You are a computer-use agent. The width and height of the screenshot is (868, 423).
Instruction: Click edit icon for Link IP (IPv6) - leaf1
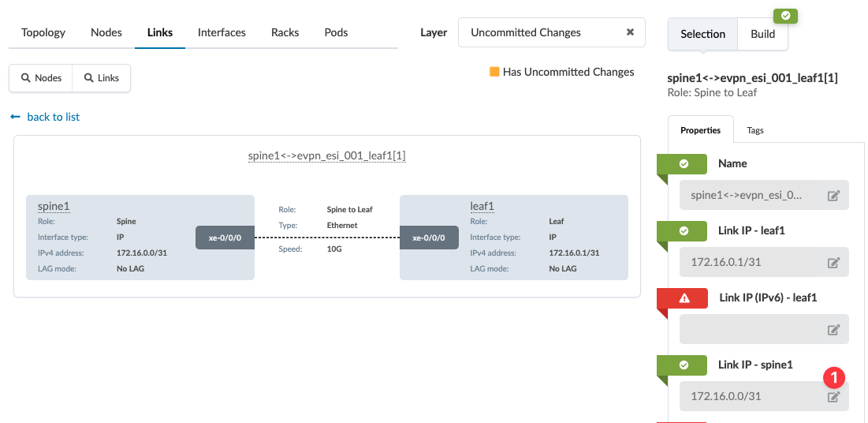[x=833, y=330]
